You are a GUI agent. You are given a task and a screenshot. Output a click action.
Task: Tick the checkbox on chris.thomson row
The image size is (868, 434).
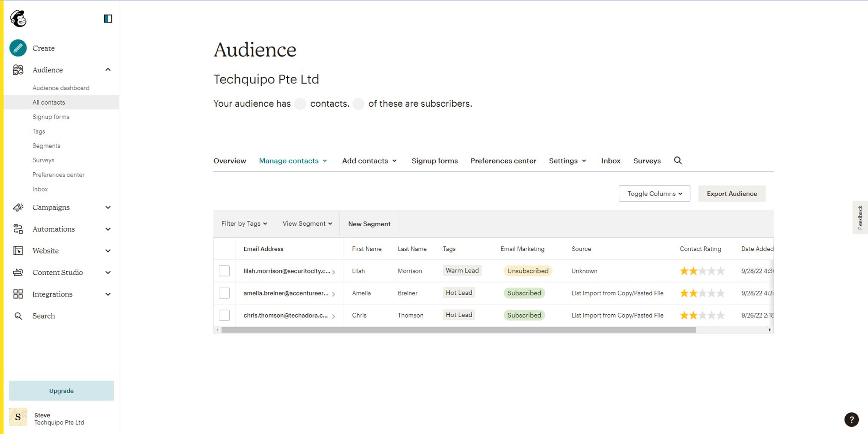pyautogui.click(x=224, y=315)
